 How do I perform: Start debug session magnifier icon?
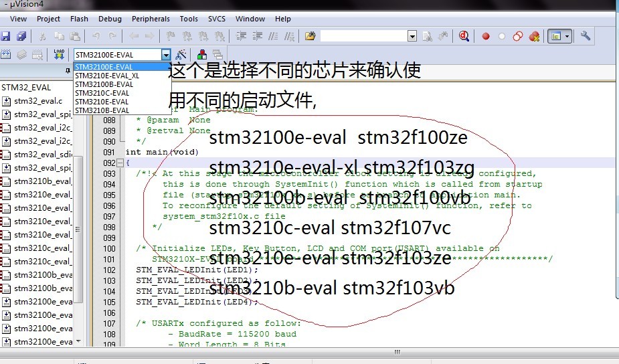[x=464, y=36]
